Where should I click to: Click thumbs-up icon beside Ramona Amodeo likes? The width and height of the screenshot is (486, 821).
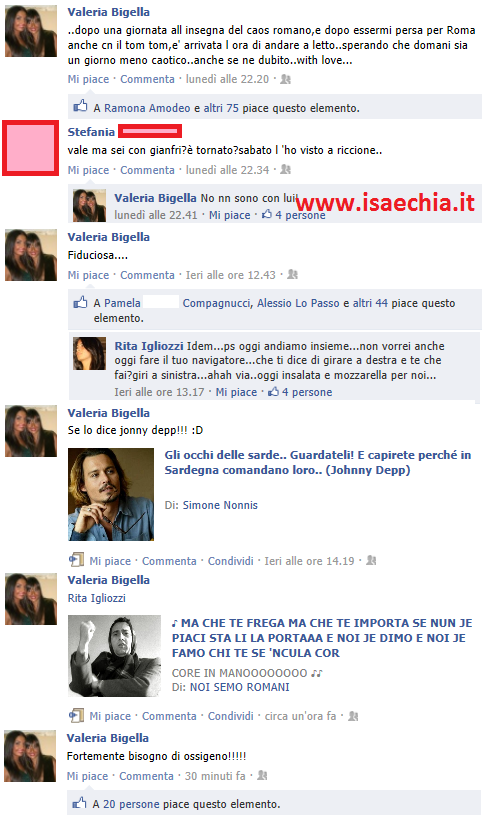[x=80, y=106]
